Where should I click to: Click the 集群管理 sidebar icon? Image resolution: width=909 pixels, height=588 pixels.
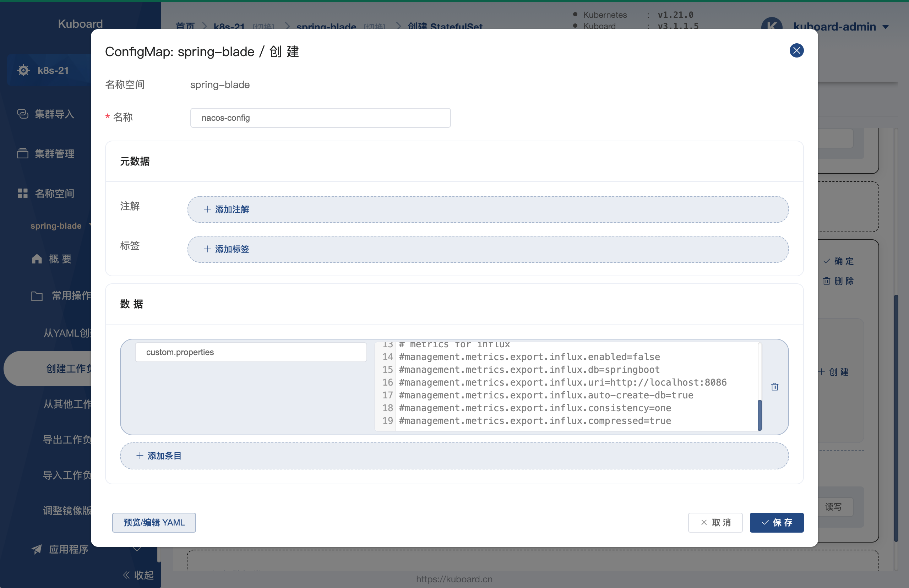[22, 153]
